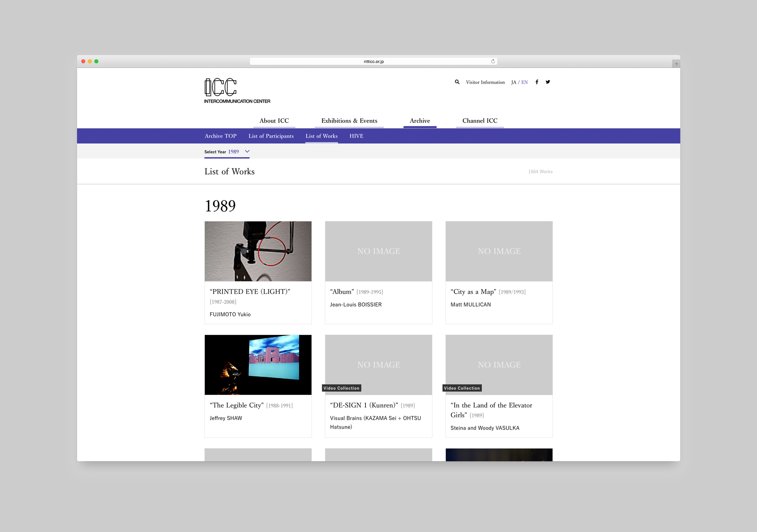
Task: Click the green fullscreen window button
Action: click(x=96, y=61)
